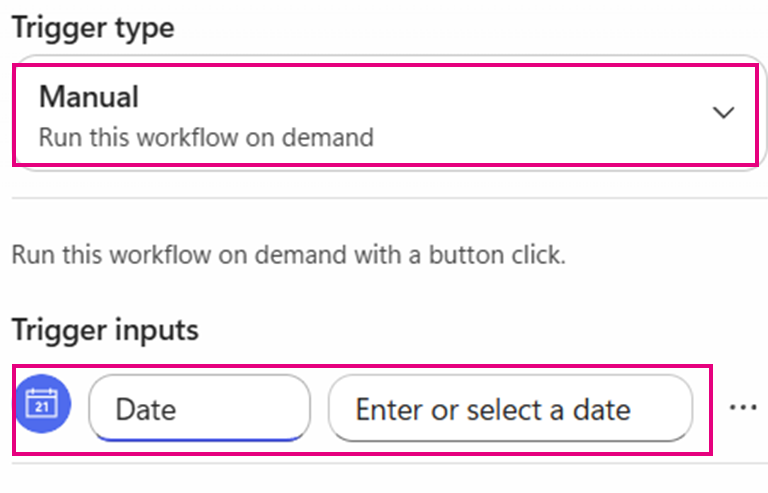Image resolution: width=768 pixels, height=493 pixels.
Task: Select the Date input name field
Action: [199, 408]
